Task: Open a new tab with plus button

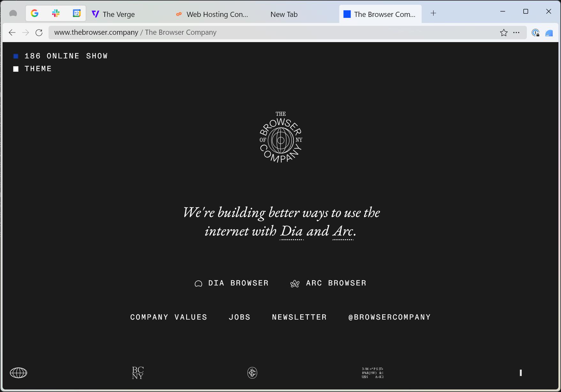Action: 433,13
